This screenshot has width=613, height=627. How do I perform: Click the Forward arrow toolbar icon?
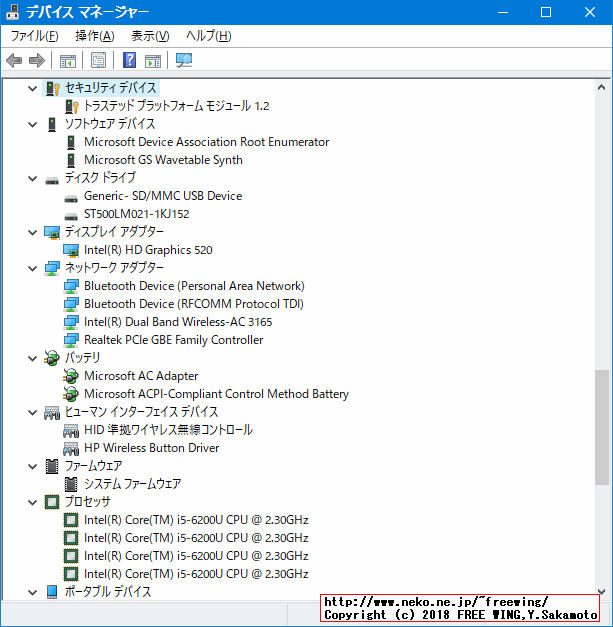pyautogui.click(x=37, y=60)
